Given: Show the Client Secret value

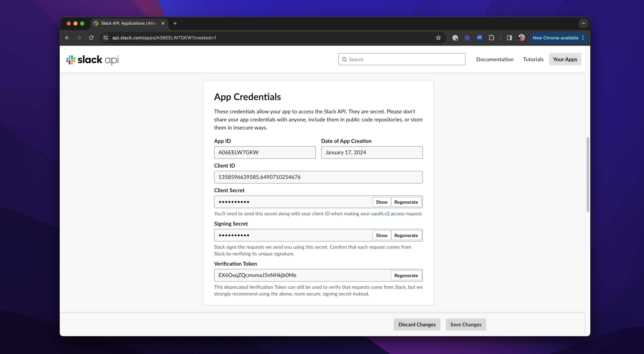Looking at the screenshot, I should (x=382, y=202).
